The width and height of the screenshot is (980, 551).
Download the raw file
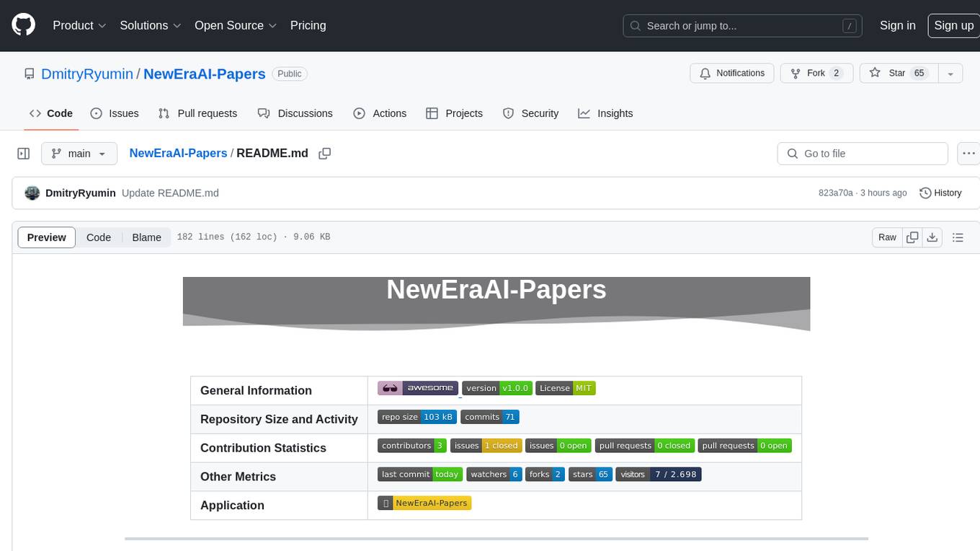pyautogui.click(x=932, y=237)
